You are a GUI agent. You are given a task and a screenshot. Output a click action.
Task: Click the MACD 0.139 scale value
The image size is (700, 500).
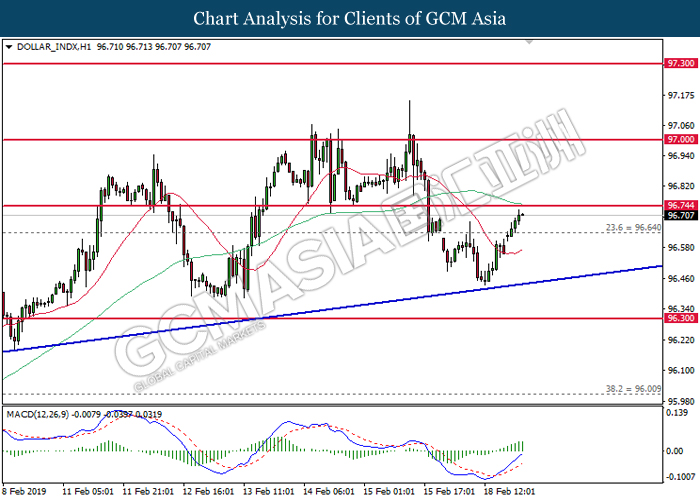[677, 413]
